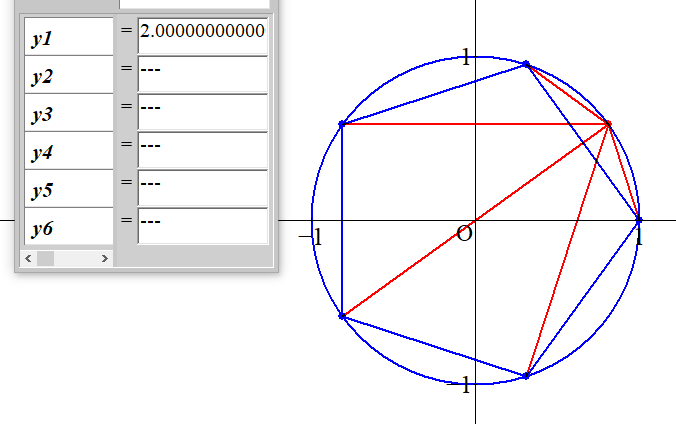This screenshot has height=424, width=676.
Task: Click the empty y2 value field
Action: tap(203, 74)
